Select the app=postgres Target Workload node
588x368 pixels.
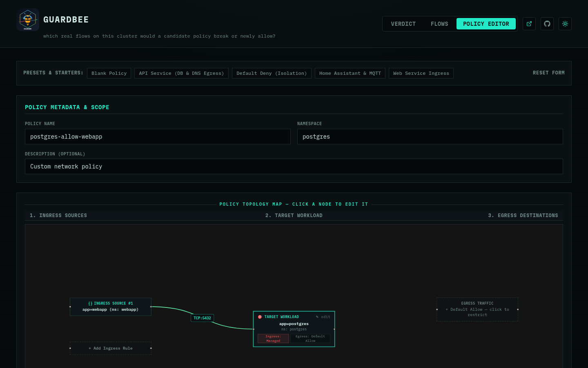click(x=294, y=329)
